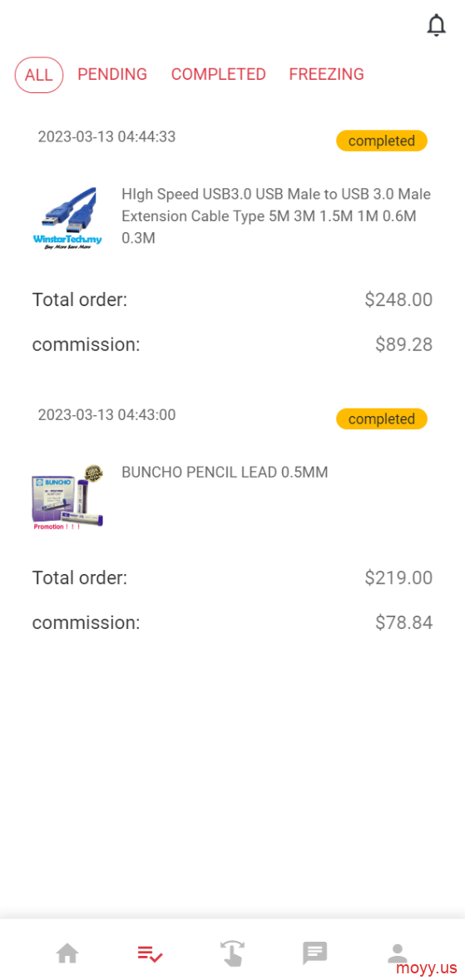Click the 2023-03-13 04:44:33 timestamp
This screenshot has height=980, width=465.
106,137
